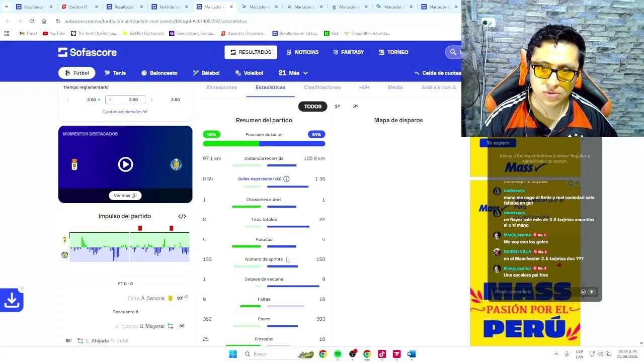
Task: Click the Goles esperados (xG) link
Action: (260, 179)
